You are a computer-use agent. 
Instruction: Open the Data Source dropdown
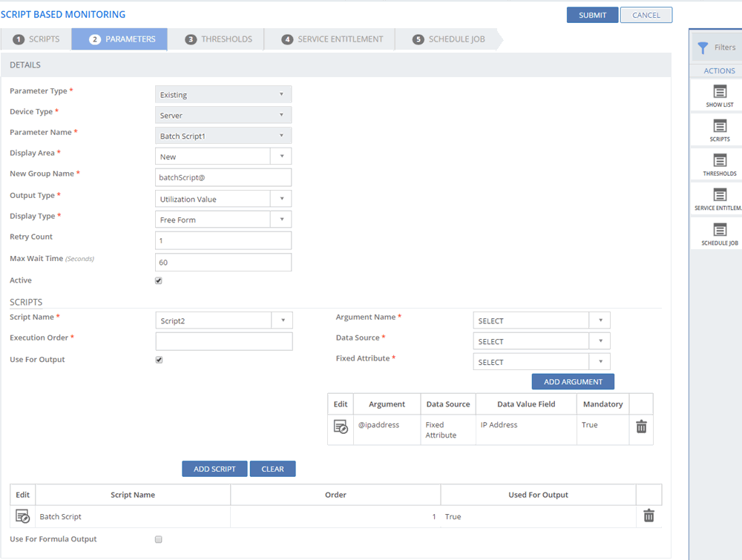click(542, 341)
